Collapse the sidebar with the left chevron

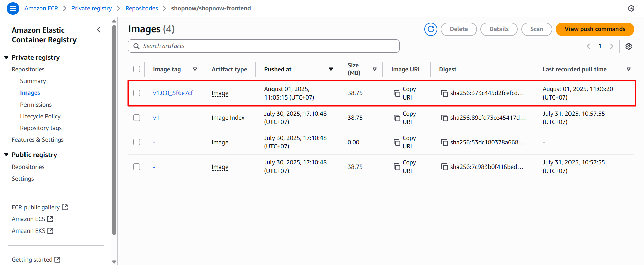99,30
